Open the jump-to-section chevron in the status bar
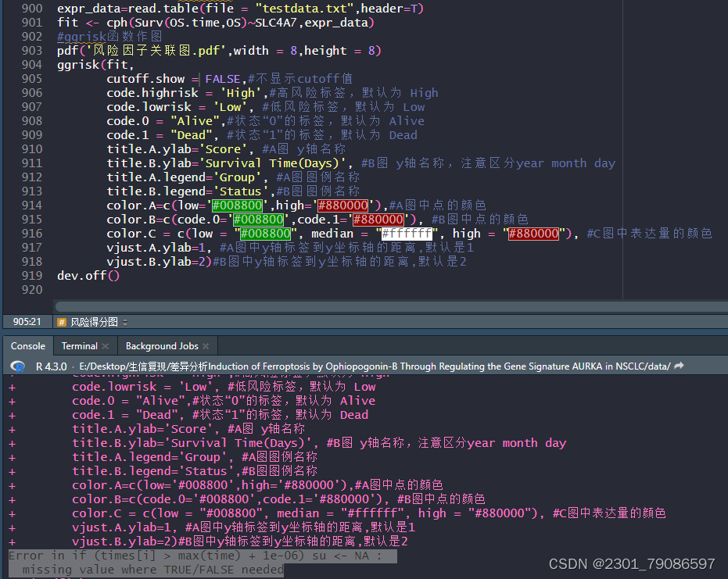This screenshot has height=579, width=728. coord(124,321)
